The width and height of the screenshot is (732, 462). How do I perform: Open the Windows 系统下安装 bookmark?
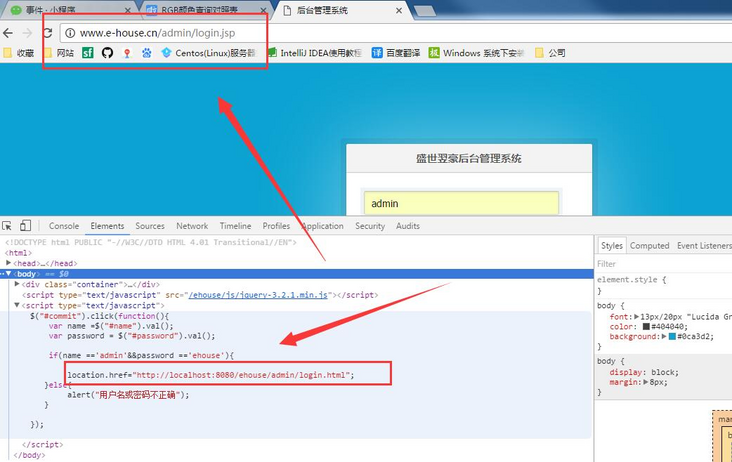[x=477, y=53]
